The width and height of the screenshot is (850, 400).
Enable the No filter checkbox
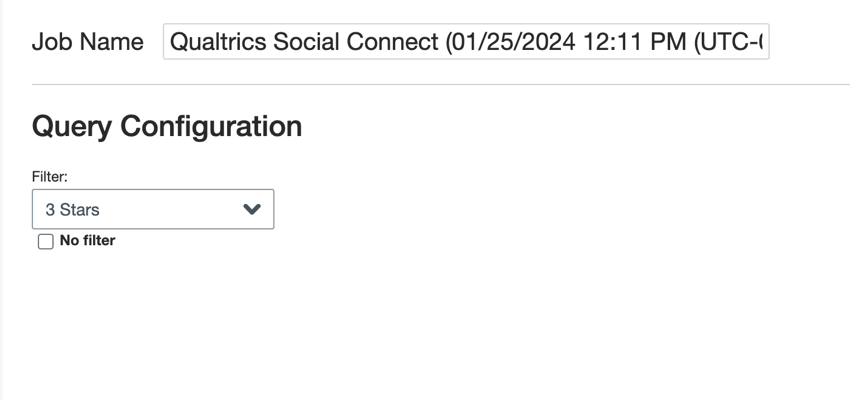click(45, 241)
